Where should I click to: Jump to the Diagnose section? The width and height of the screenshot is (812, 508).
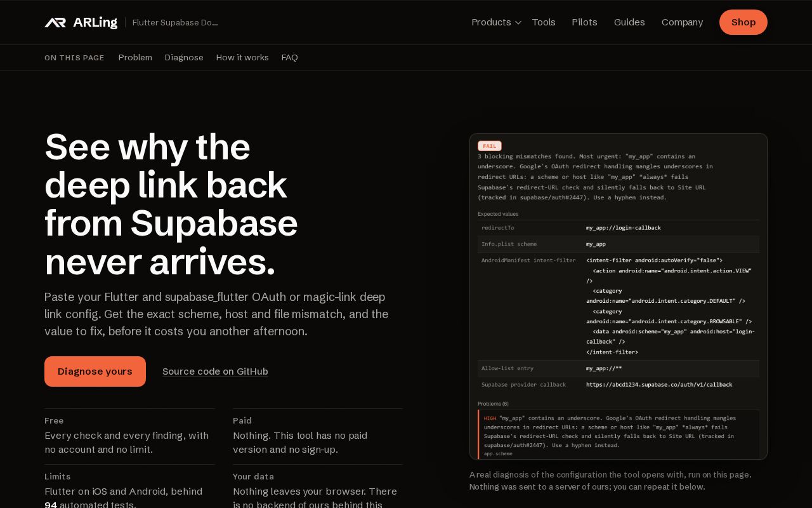pos(184,58)
